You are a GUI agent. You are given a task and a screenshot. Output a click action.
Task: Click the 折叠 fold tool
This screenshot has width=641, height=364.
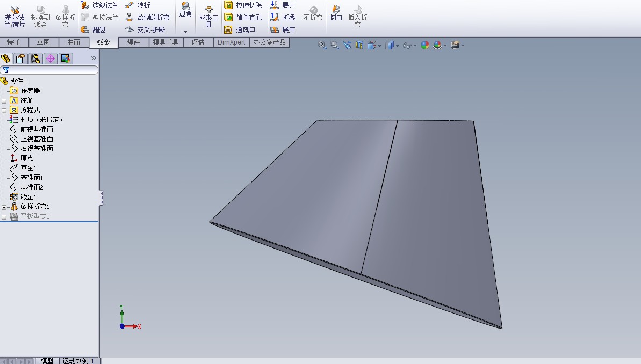coord(283,18)
